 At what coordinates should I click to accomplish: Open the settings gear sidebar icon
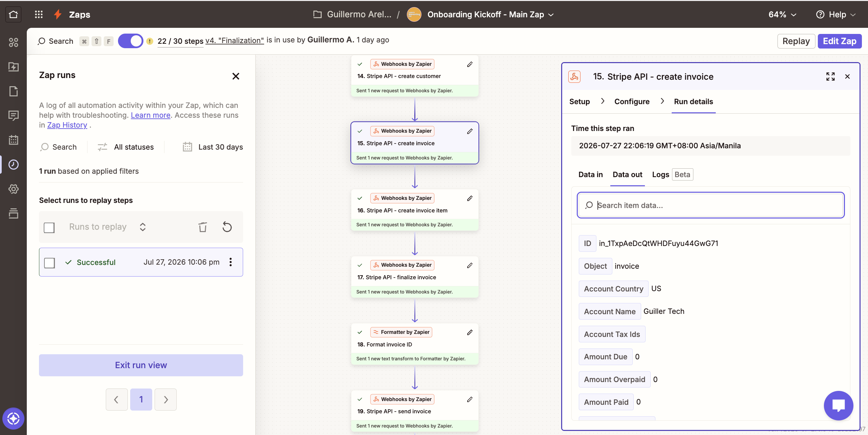coord(14,189)
